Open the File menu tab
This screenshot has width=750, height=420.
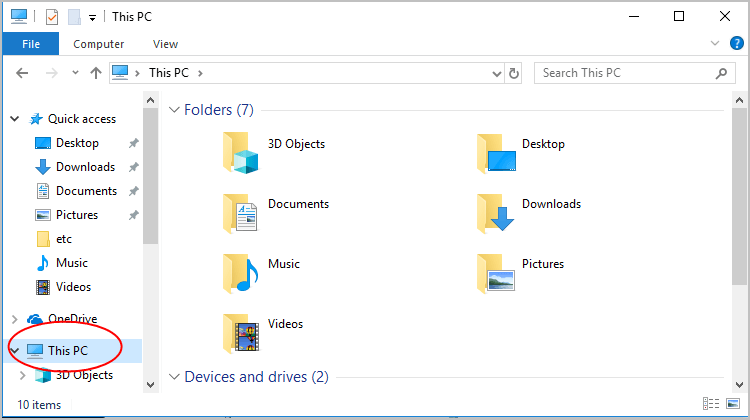(31, 44)
